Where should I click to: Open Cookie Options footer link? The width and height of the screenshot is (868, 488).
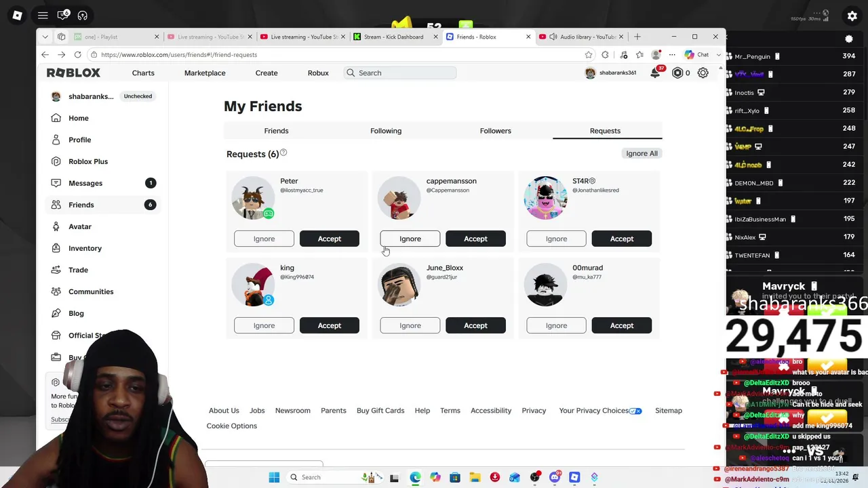232,426
